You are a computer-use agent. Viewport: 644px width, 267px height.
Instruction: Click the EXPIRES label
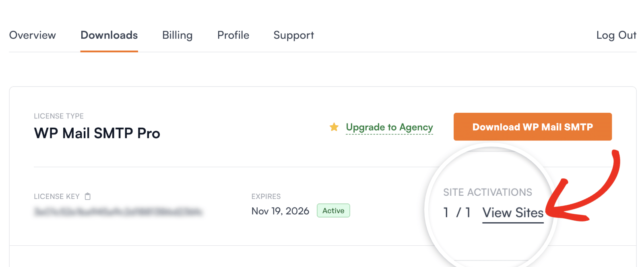point(266,197)
